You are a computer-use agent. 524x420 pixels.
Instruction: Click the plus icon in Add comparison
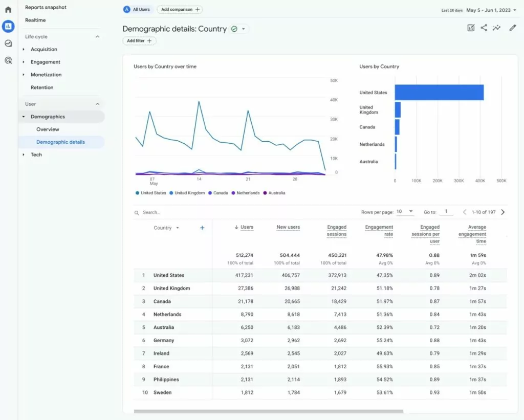click(198, 9)
